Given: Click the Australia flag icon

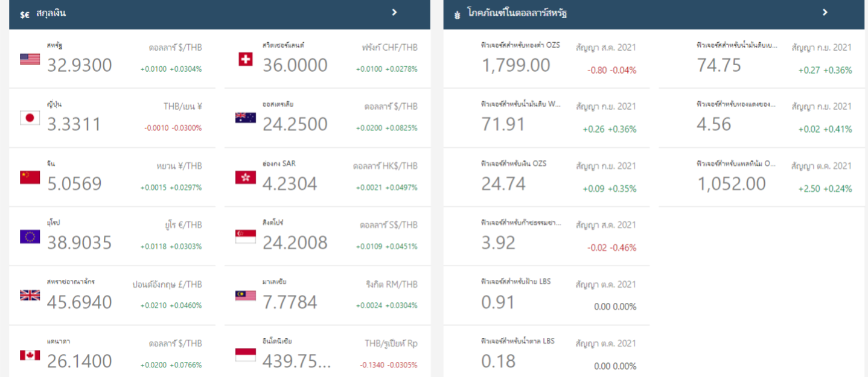Looking at the screenshot, I should pyautogui.click(x=246, y=118).
